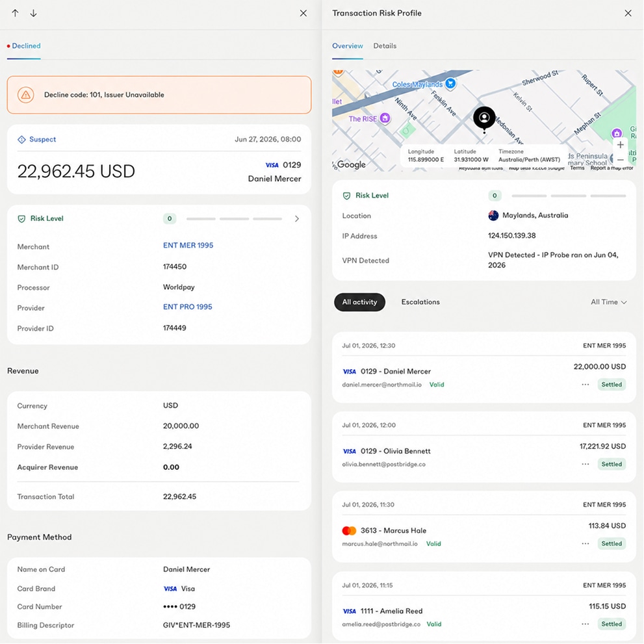644x644 pixels.
Task: Click email olivia.bennett@postbridge.co
Action: coord(383,465)
